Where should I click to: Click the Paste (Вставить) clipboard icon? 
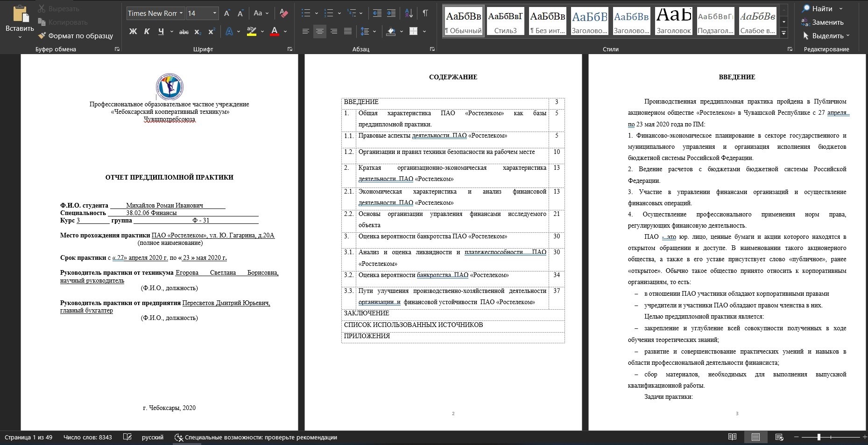20,14
